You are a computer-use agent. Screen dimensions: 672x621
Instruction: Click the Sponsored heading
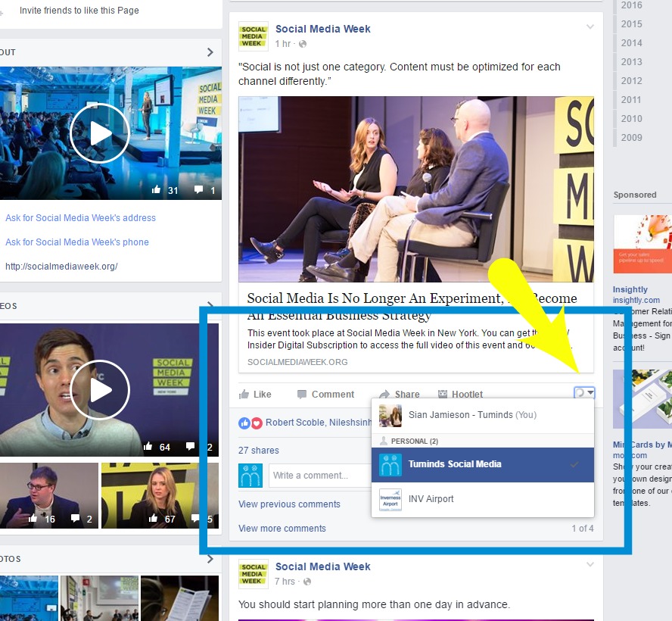pyautogui.click(x=635, y=195)
